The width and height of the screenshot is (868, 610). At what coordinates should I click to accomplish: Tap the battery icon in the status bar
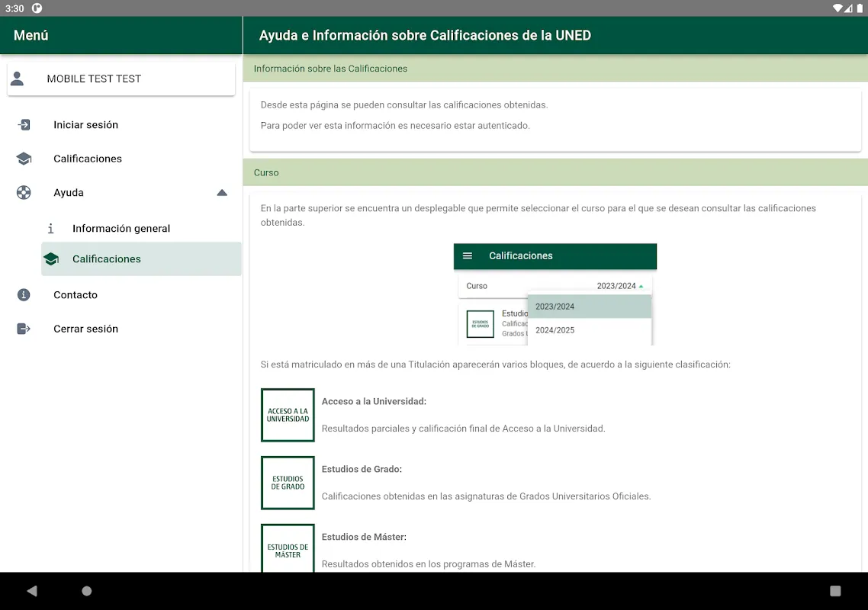(860, 8)
